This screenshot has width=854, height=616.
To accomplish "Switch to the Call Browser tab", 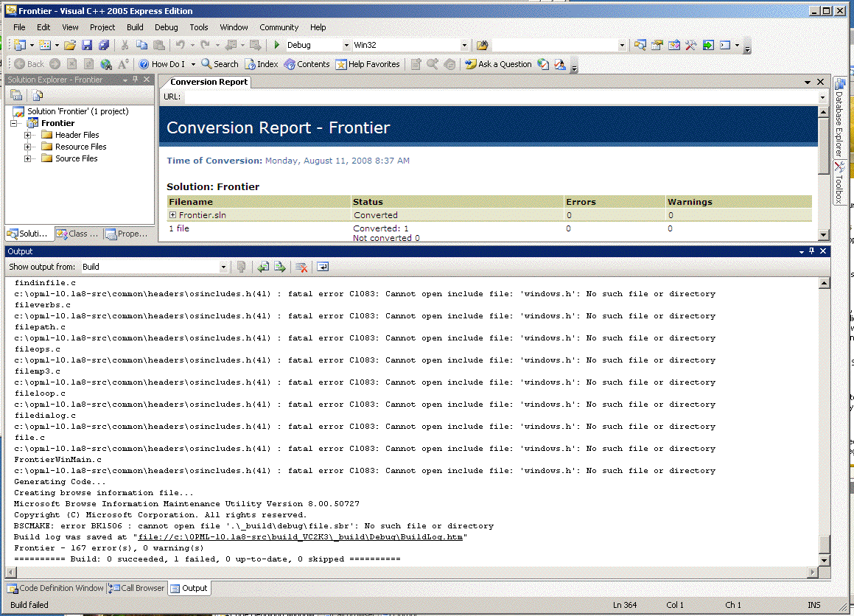I will (137, 588).
